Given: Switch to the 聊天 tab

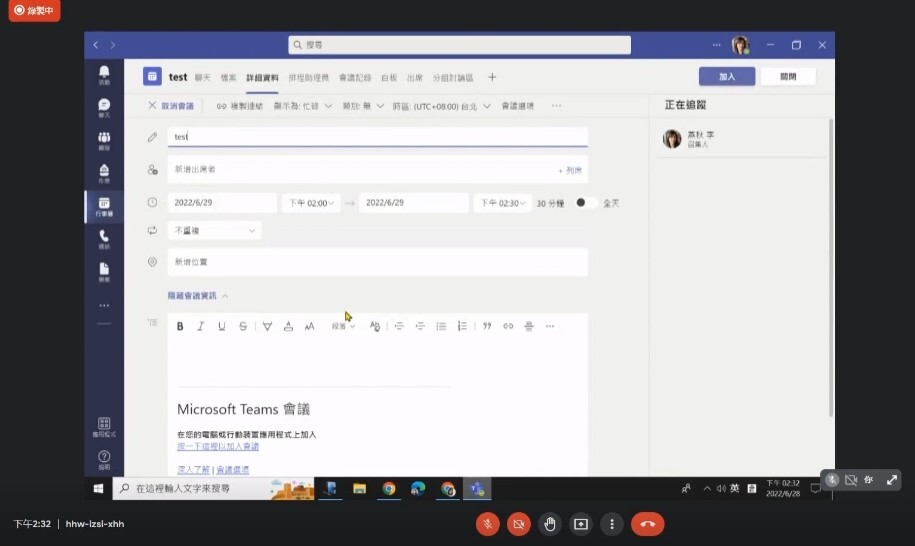Looking at the screenshot, I should pos(202,78).
